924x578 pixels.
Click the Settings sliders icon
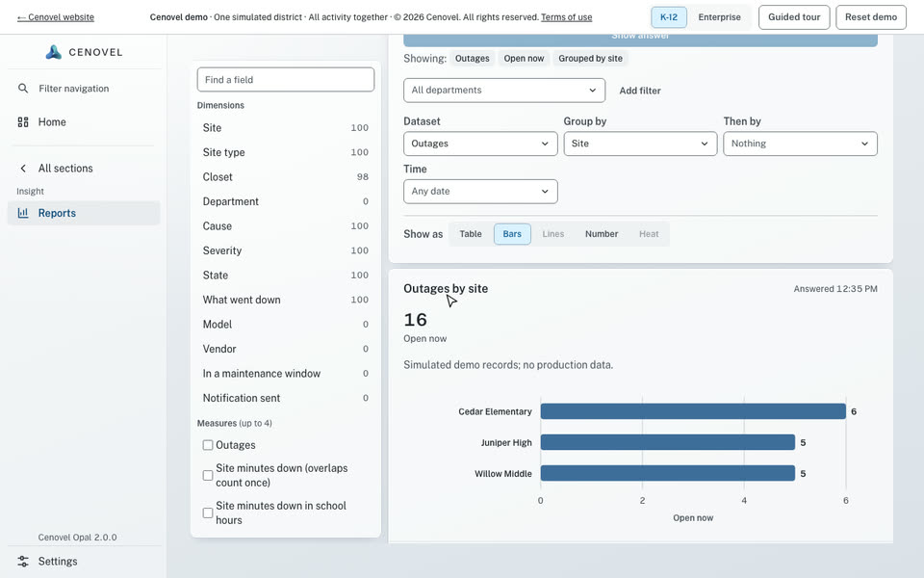tap(23, 562)
